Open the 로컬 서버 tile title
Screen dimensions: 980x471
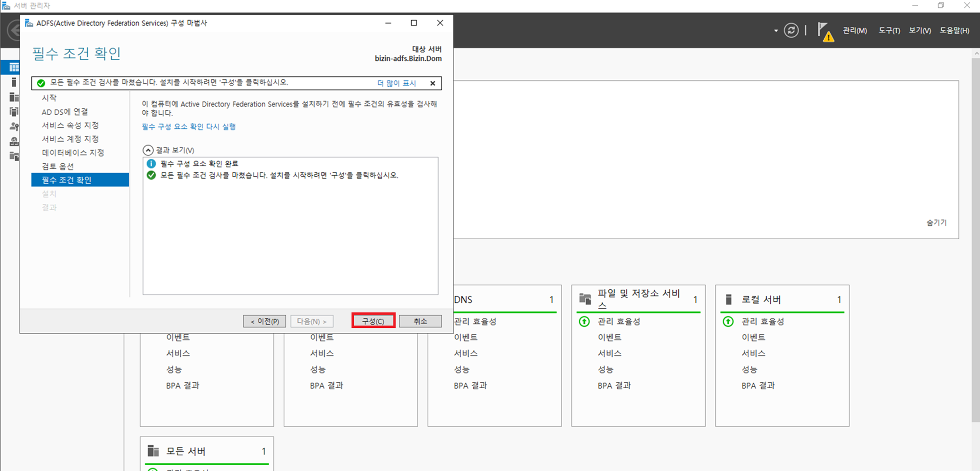click(x=761, y=299)
